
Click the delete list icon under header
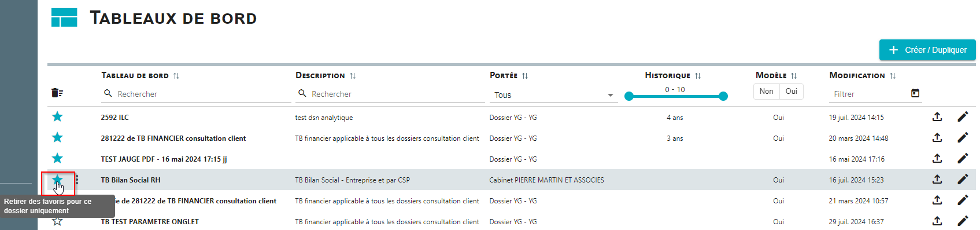pos(57,93)
